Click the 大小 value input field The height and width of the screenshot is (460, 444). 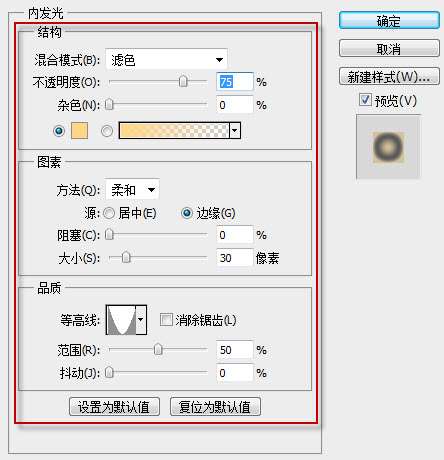[234, 258]
